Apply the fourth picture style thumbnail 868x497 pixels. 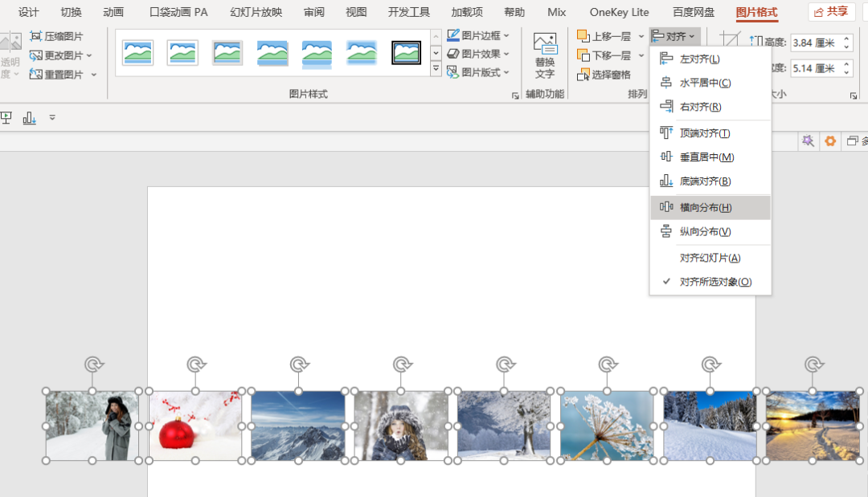[272, 53]
